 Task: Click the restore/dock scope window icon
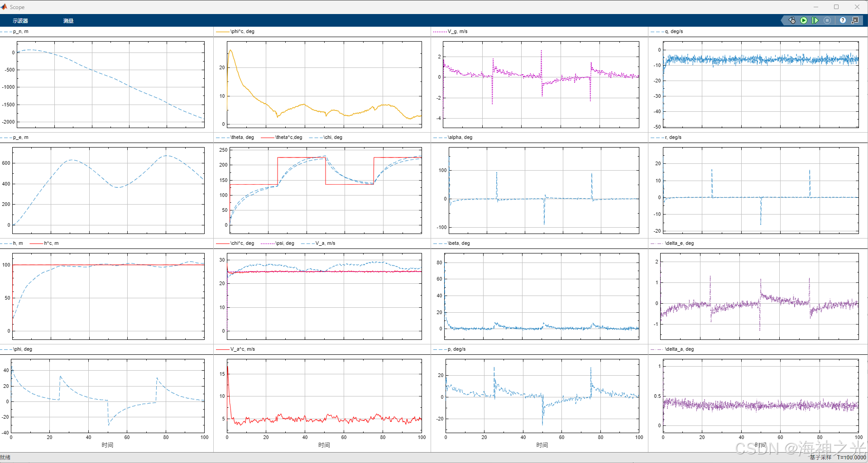pyautogui.click(x=855, y=20)
